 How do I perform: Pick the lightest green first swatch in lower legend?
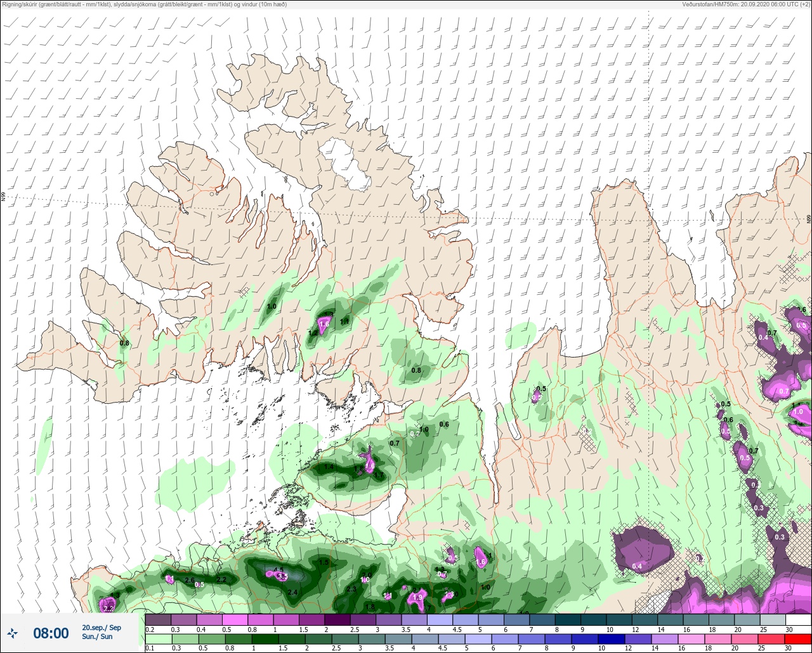pyautogui.click(x=158, y=638)
